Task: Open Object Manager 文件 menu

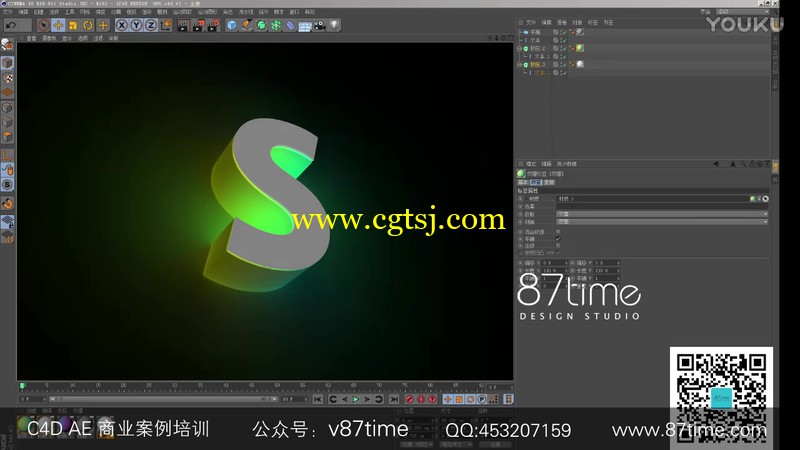Action: coord(531,22)
